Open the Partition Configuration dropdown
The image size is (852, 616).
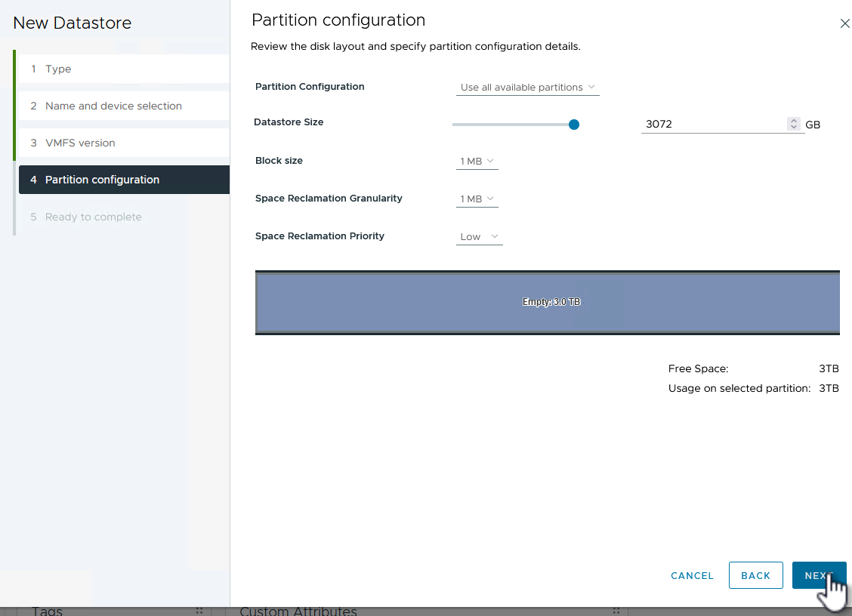click(527, 88)
